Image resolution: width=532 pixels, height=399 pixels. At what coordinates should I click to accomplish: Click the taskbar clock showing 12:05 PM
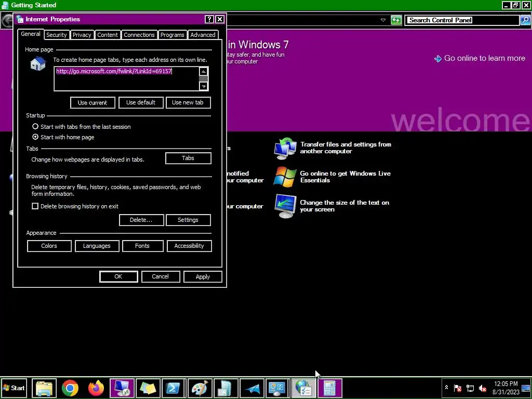click(x=506, y=388)
